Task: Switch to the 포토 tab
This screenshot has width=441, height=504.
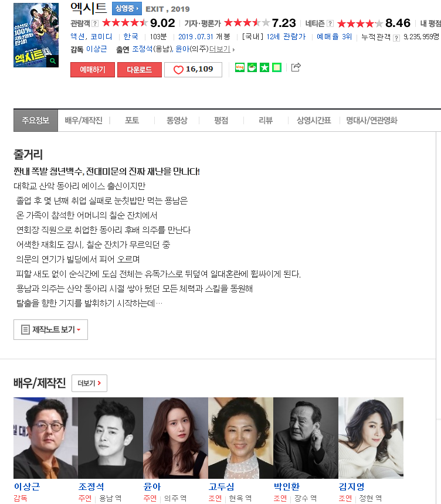Action: 132,121
